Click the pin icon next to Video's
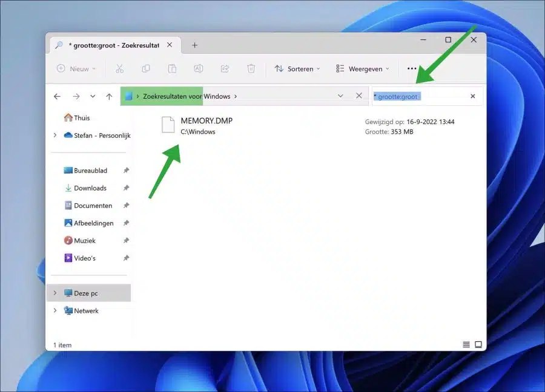This screenshot has width=545, height=392. 126,258
